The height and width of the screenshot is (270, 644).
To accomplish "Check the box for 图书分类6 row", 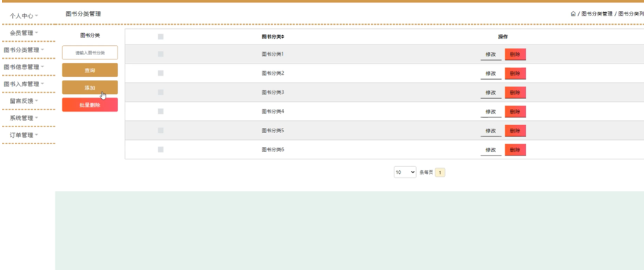I will point(161,149).
